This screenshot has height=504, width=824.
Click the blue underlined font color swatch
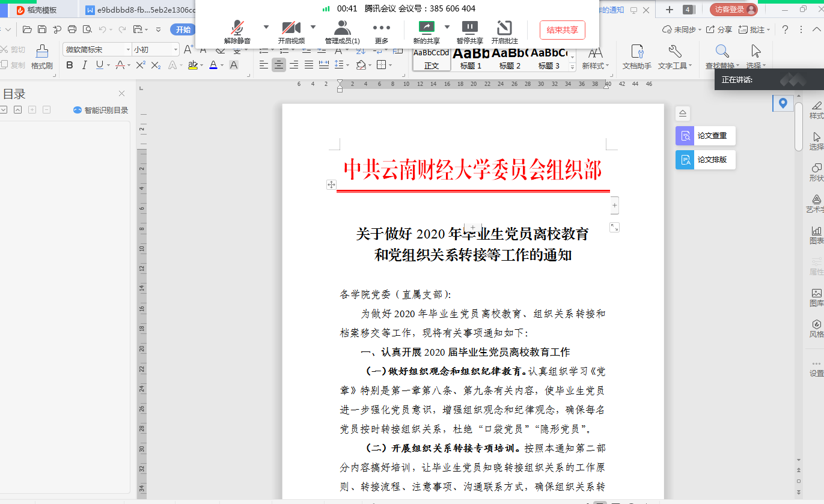point(213,65)
